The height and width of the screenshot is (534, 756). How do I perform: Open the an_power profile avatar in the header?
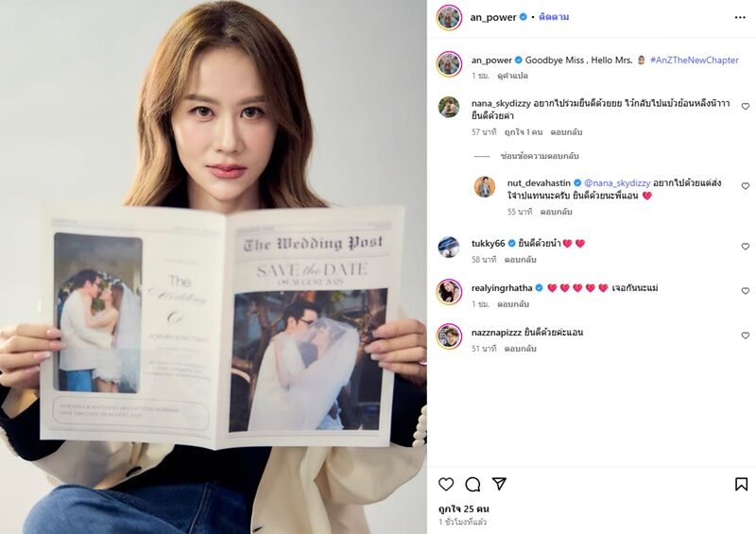[450, 17]
